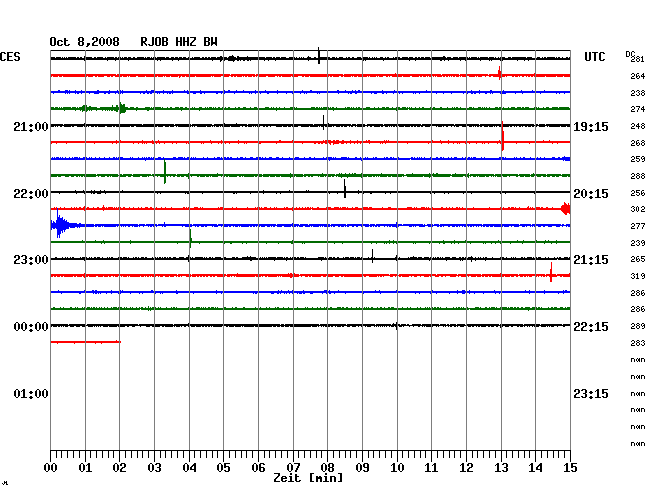The width and height of the screenshot is (650, 494).
Task: Click the red burst ending the 302 trace
Action: pos(565,208)
